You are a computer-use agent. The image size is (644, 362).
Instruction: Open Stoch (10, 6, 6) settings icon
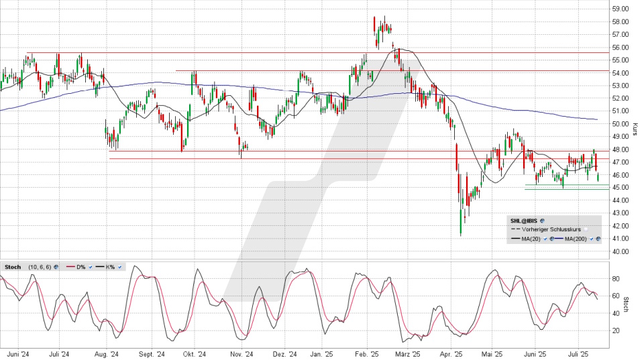click(56, 267)
